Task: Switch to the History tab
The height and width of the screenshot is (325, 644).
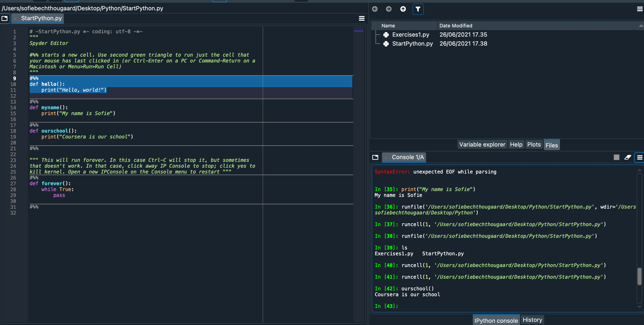Action: [532, 320]
